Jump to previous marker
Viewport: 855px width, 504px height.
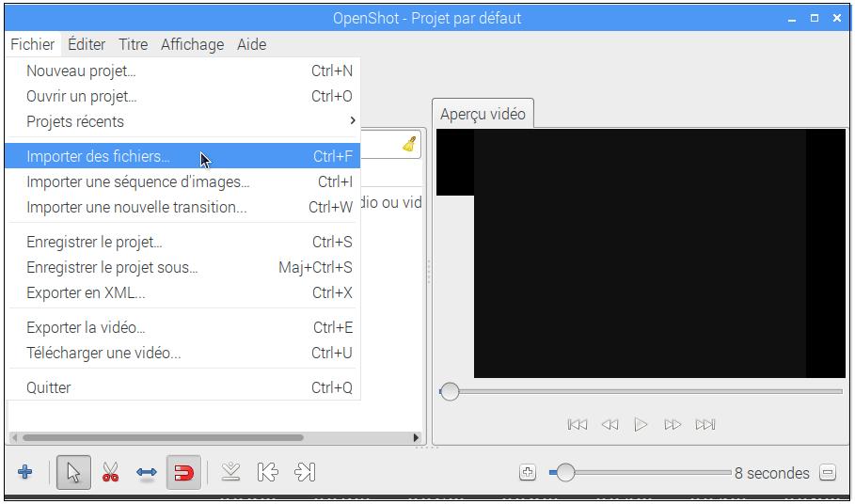tap(268, 472)
